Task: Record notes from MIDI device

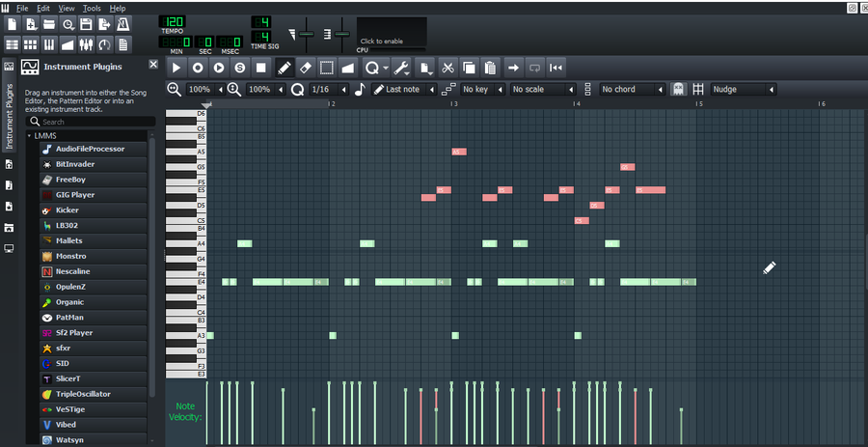Action: 198,69
